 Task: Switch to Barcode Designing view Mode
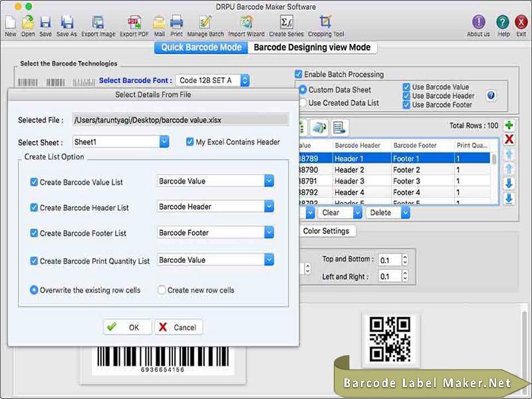pyautogui.click(x=310, y=47)
